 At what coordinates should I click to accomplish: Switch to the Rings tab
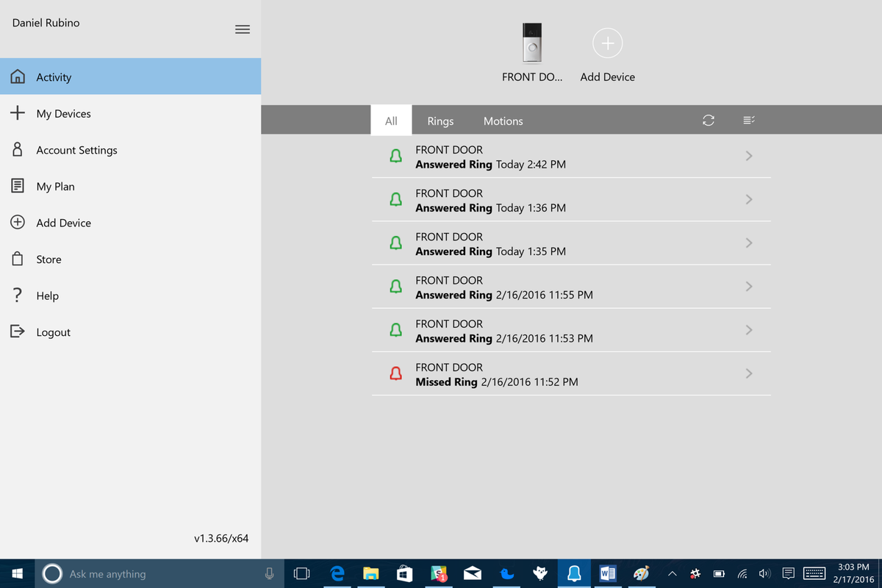pos(440,121)
